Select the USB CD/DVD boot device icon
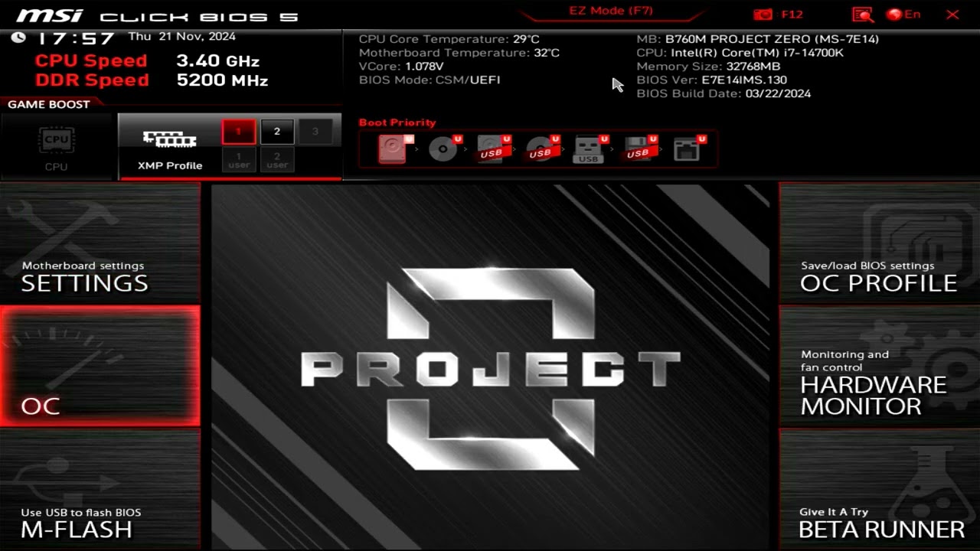The image size is (980, 551). pos(542,148)
